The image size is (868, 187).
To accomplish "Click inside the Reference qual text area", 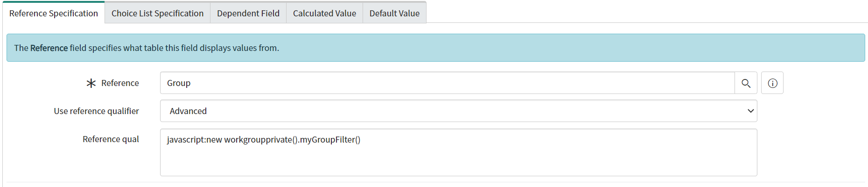I will pyautogui.click(x=458, y=152).
